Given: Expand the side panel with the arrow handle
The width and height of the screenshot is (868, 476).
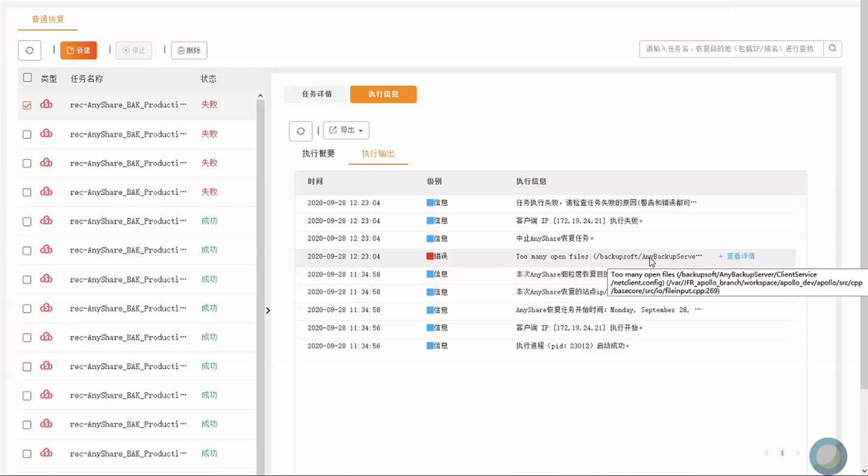Looking at the screenshot, I should click(268, 310).
